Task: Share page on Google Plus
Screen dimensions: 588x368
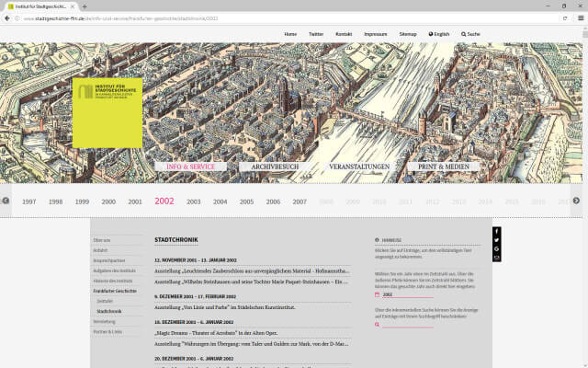Action: pyautogui.click(x=496, y=249)
